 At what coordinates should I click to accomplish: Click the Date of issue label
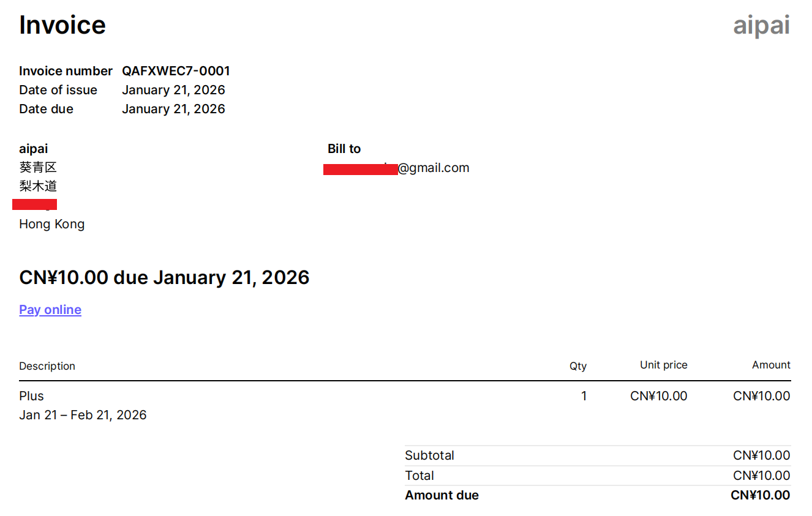(58, 90)
